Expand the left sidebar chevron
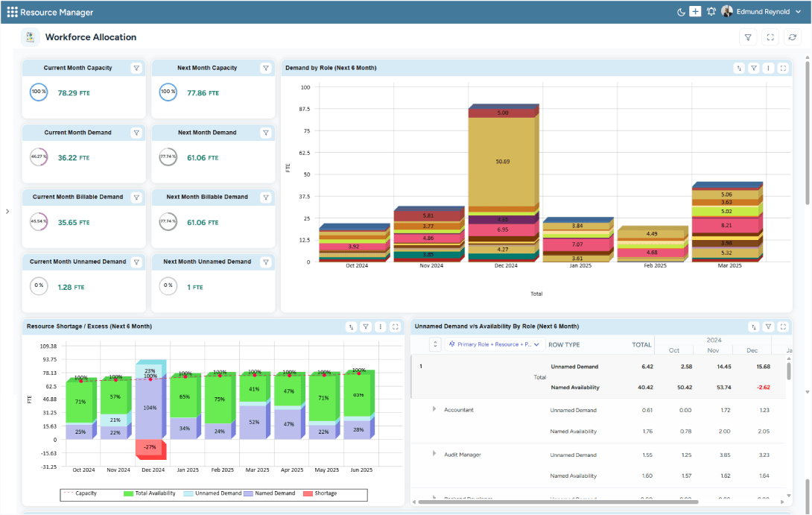The image size is (812, 515). click(x=7, y=211)
